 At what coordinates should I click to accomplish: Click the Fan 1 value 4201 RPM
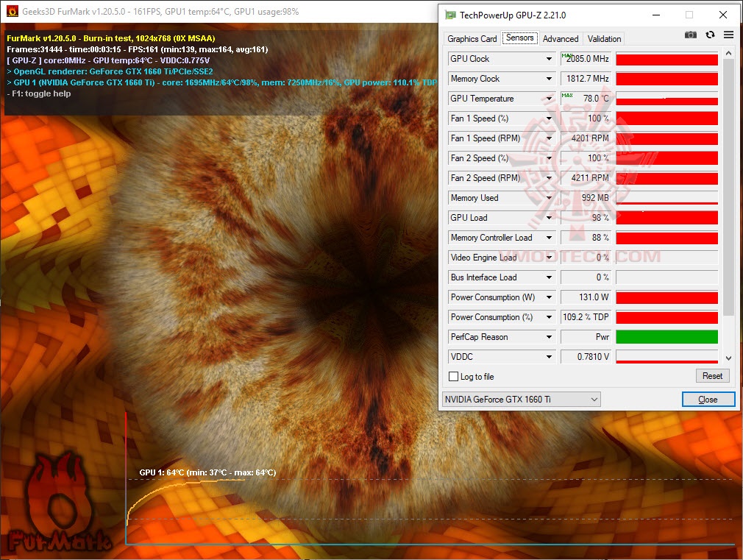(586, 138)
